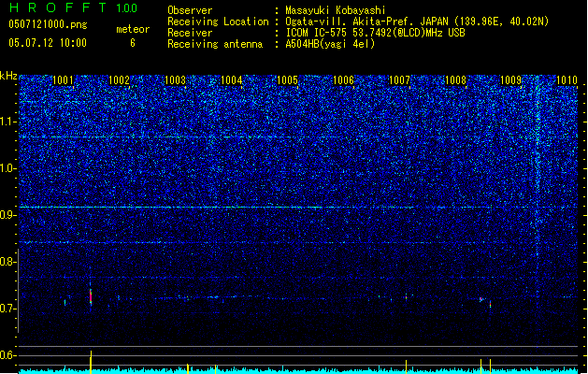
Task: Click the 1.0 frequency axis label
Action: 8,168
